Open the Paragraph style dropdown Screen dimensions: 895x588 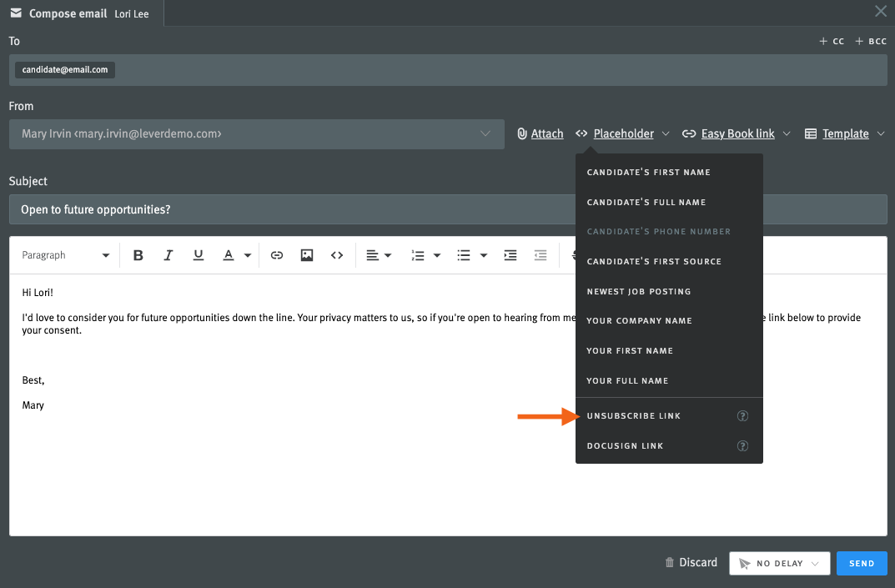(65, 255)
